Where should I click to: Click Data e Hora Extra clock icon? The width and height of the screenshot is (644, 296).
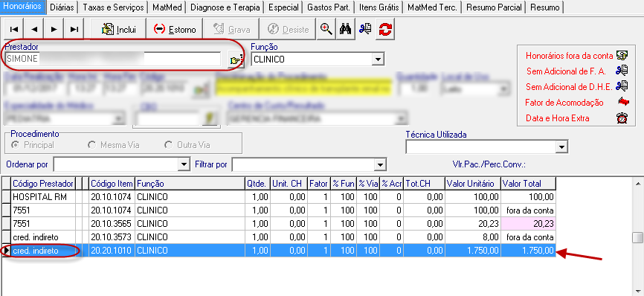622,118
